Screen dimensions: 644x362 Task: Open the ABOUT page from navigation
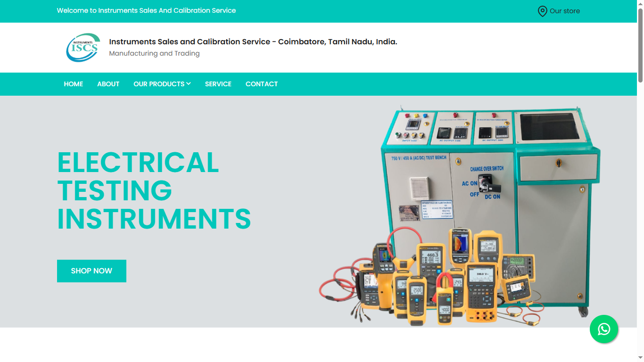[108, 84]
